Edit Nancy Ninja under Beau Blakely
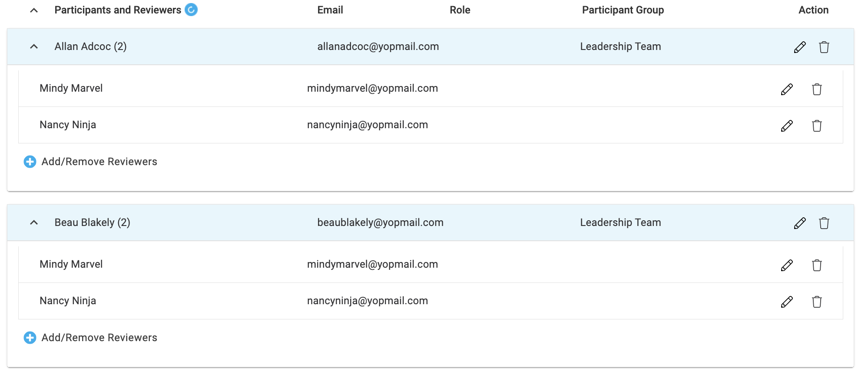This screenshot has height=372, width=868. 787,302
